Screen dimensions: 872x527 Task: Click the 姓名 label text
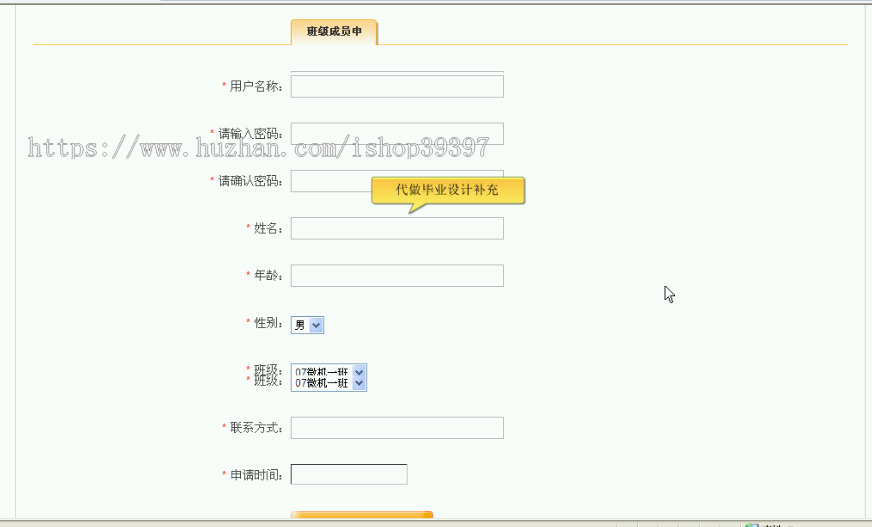pos(268,228)
